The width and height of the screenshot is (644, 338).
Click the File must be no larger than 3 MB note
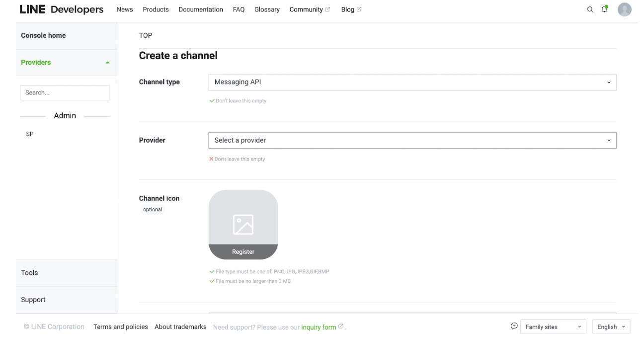pyautogui.click(x=250, y=281)
